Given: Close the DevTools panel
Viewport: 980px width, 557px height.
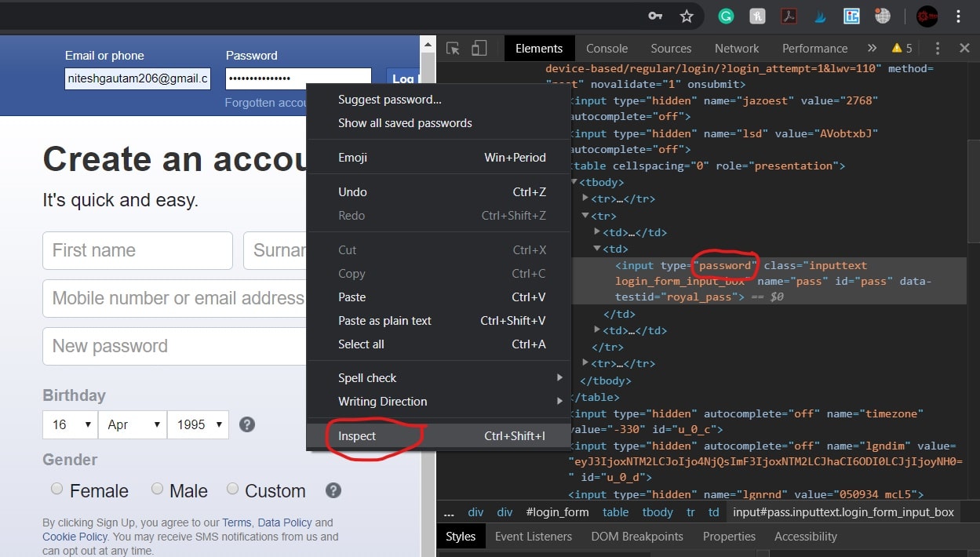Looking at the screenshot, I should 964,49.
